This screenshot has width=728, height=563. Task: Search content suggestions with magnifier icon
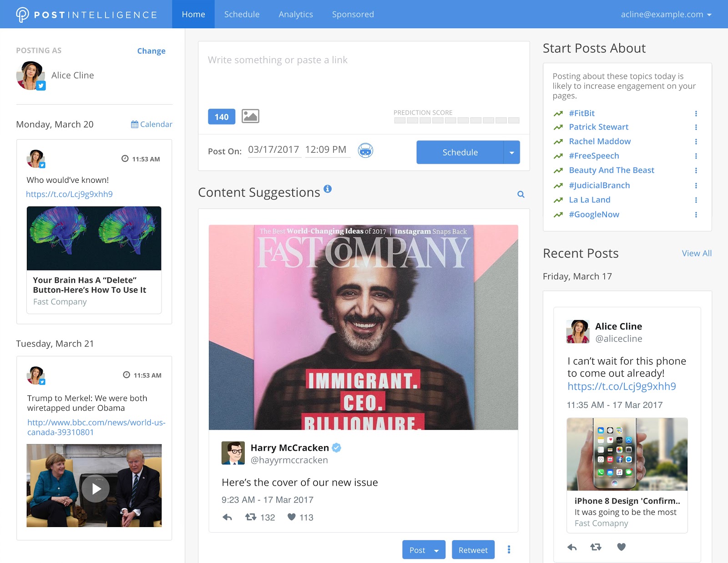click(x=521, y=195)
